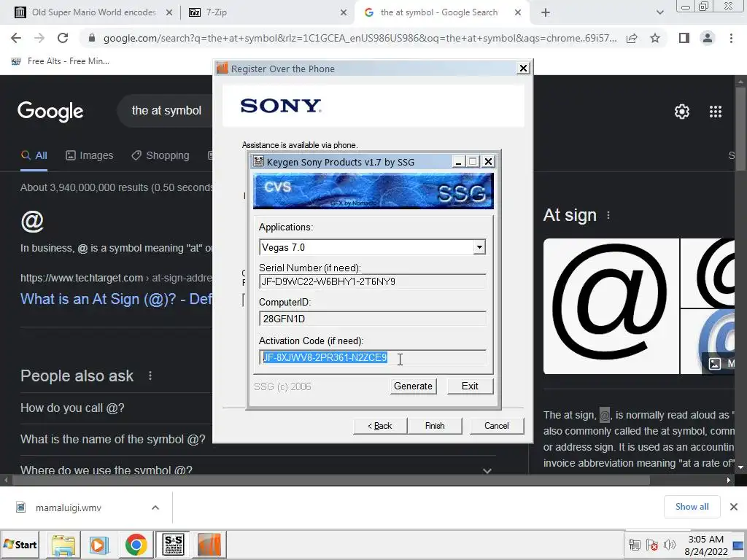Image resolution: width=747 pixels, height=560 pixels.
Task: Click the Generate button in the keygen
Action: 413,386
